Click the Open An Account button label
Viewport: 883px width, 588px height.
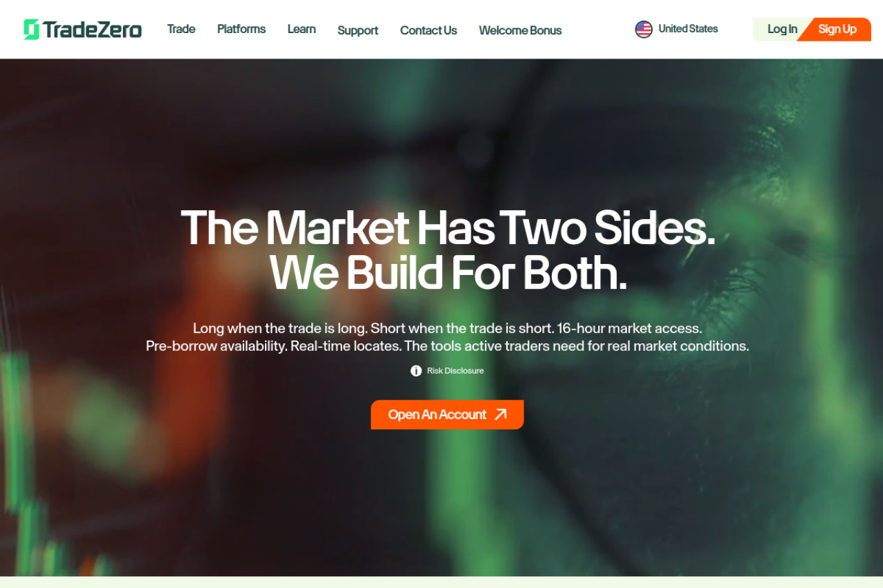click(437, 414)
